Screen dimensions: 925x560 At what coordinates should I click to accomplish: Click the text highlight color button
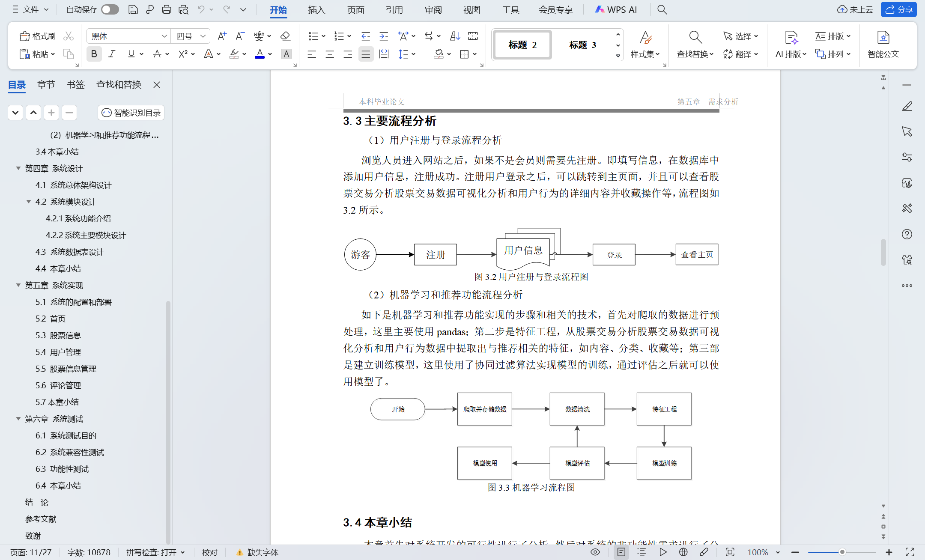tap(234, 54)
